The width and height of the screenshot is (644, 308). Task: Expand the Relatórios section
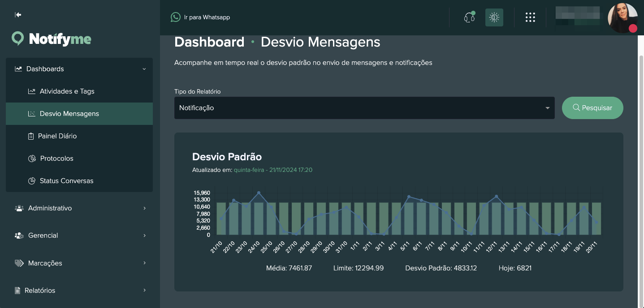tap(144, 291)
